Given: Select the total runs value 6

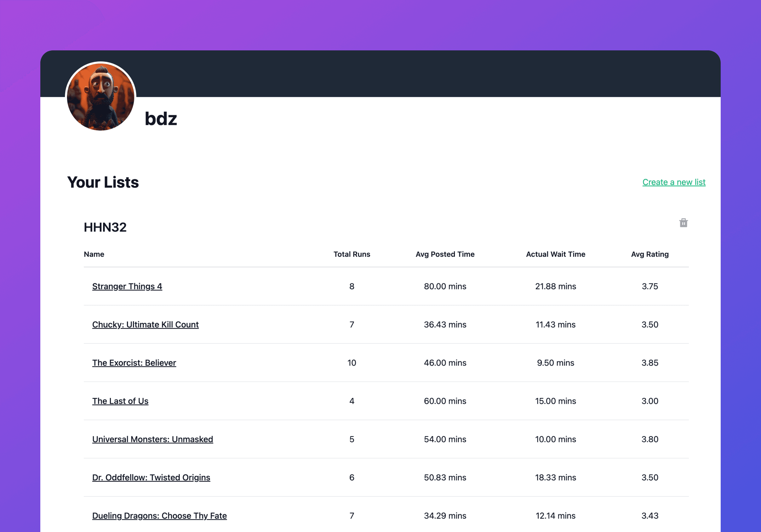Looking at the screenshot, I should coord(352,477).
